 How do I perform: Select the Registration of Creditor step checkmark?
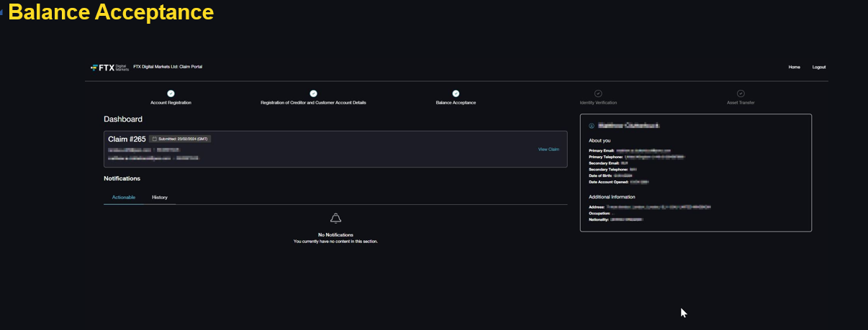313,93
